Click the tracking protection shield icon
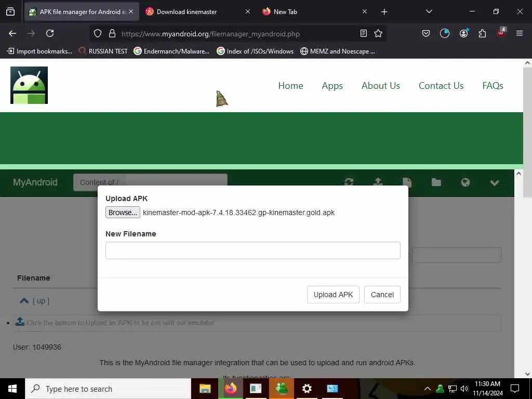 [98, 33]
